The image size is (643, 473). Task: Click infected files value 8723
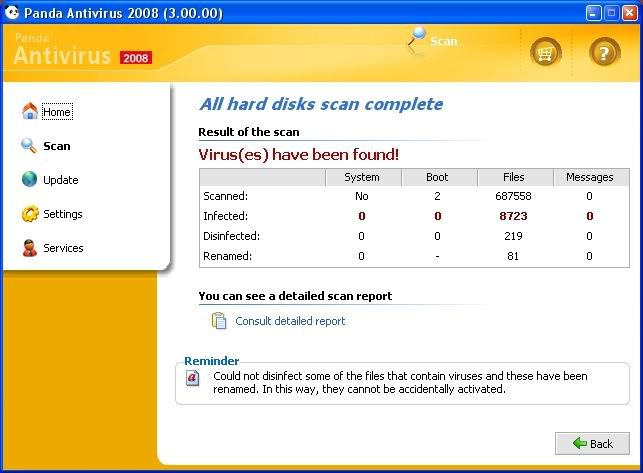[x=513, y=216]
